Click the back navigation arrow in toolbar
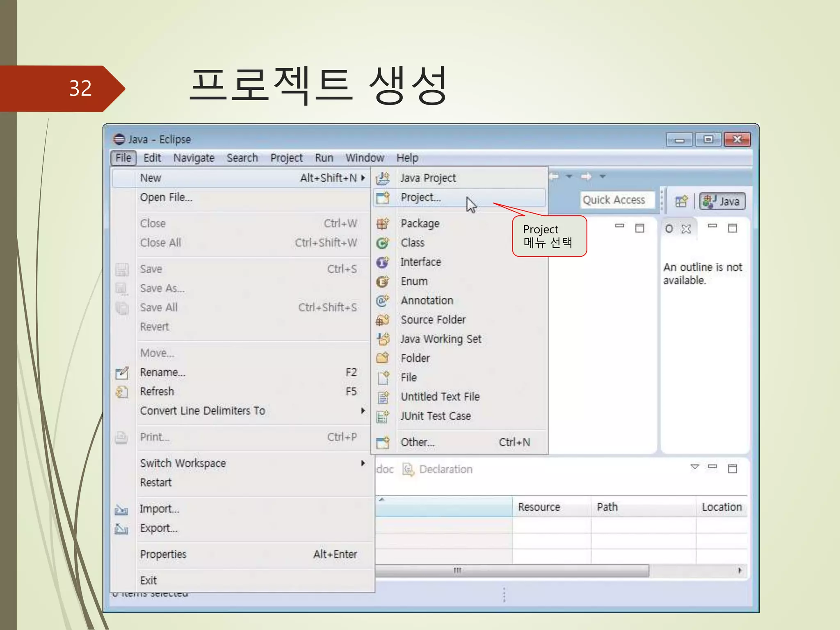This screenshot has width=840, height=630. click(554, 176)
